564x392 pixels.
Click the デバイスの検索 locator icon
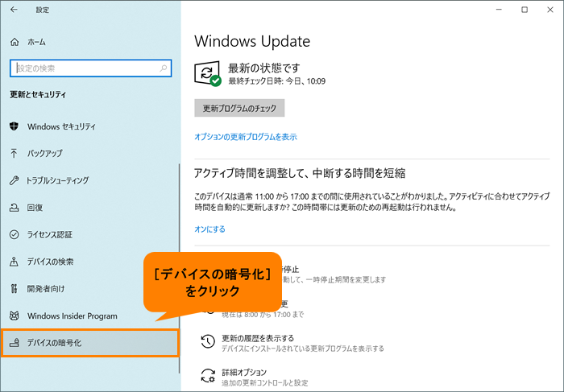tap(14, 262)
